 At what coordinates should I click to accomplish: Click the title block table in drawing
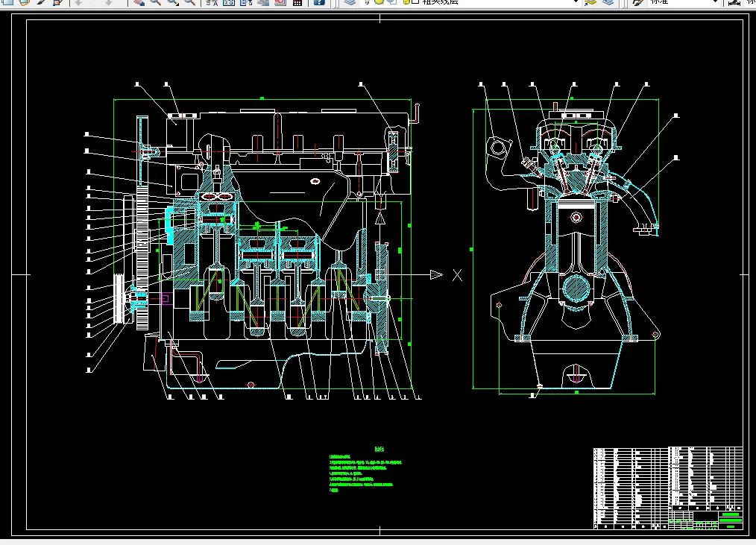point(668,488)
